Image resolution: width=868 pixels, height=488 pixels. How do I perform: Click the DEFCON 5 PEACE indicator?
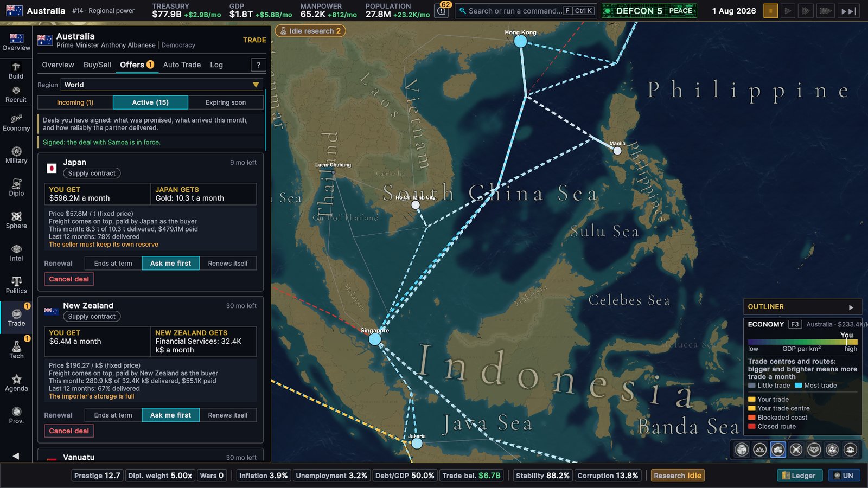(x=649, y=11)
